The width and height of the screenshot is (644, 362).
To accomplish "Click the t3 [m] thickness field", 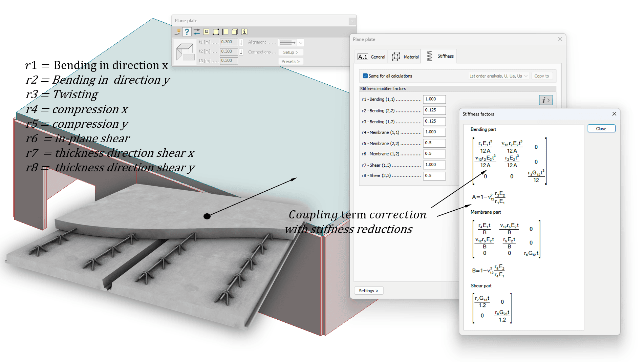I will [229, 61].
